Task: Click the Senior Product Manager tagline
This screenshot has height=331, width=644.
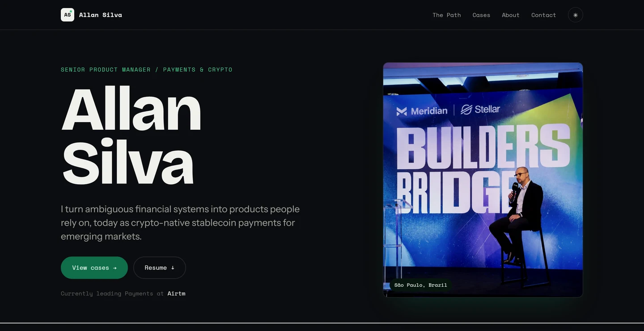Action: 147,69
